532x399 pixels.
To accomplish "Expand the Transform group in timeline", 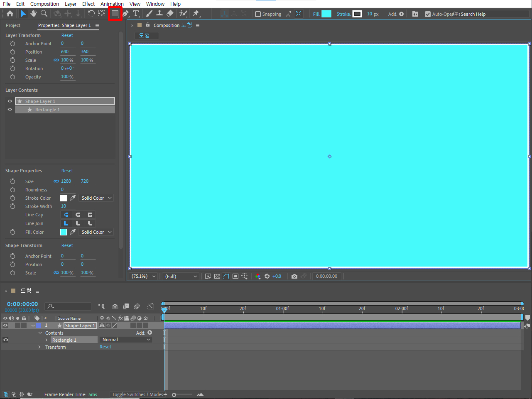I will [39, 347].
